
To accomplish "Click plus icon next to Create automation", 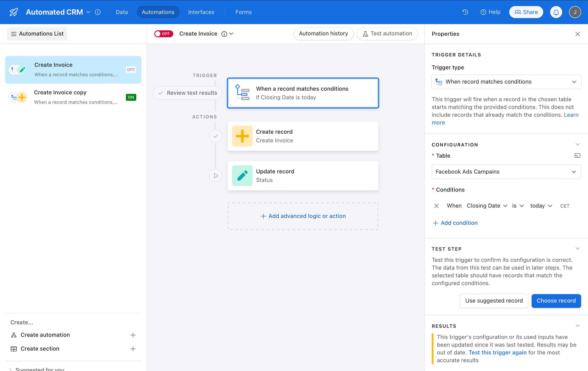I will [x=133, y=335].
